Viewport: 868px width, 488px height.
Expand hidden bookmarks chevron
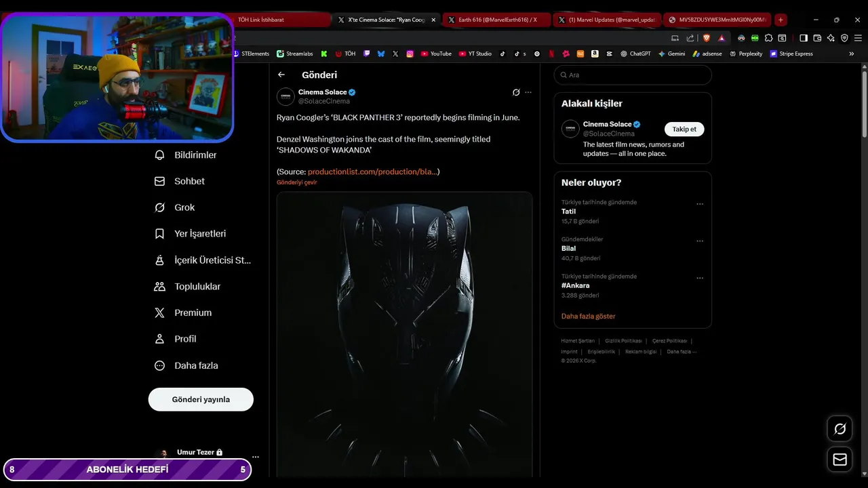(x=852, y=54)
